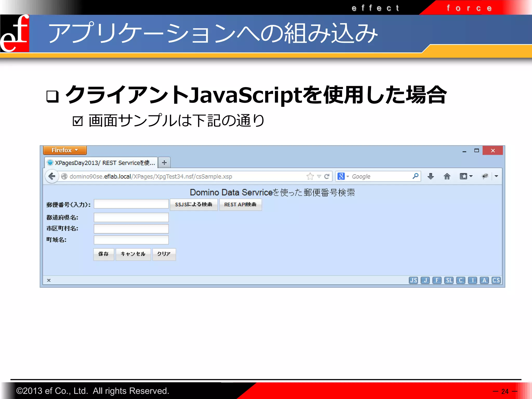Expand the add-on toolbar dropdown arrow
Image resolution: width=532 pixels, height=399 pixels.
click(496, 176)
